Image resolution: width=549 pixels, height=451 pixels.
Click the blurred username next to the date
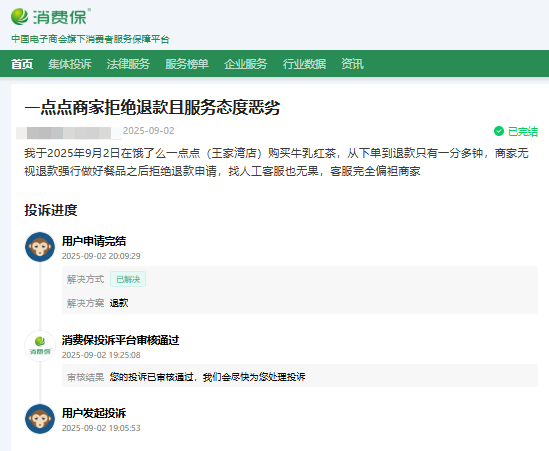tap(69, 133)
